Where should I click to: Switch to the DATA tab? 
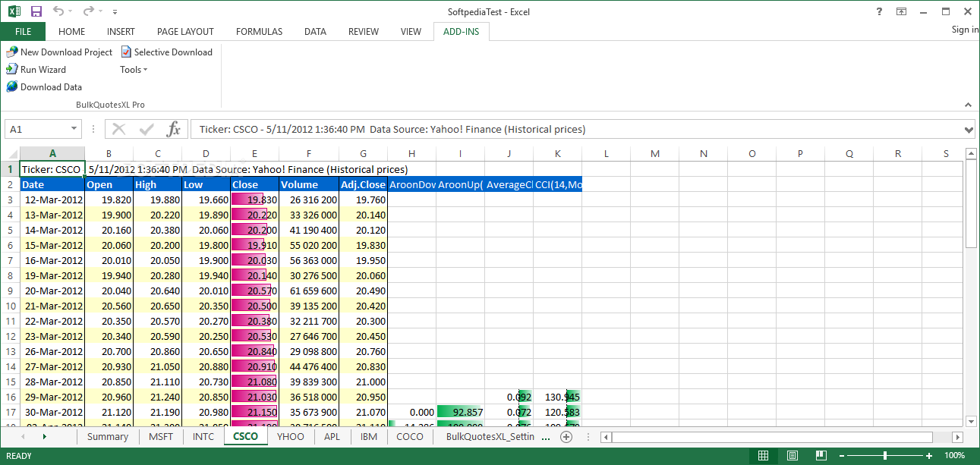pyautogui.click(x=315, y=31)
